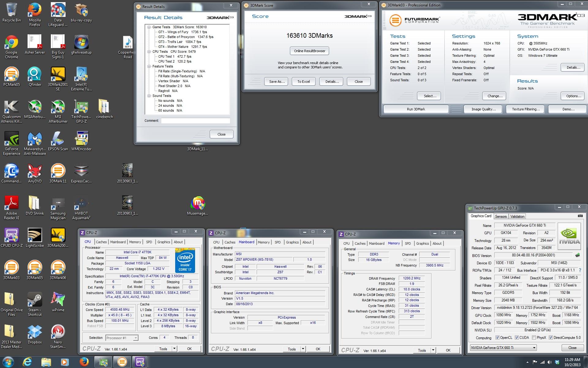Launch CPUID CPU-Z desktop shortcut

coord(12,238)
